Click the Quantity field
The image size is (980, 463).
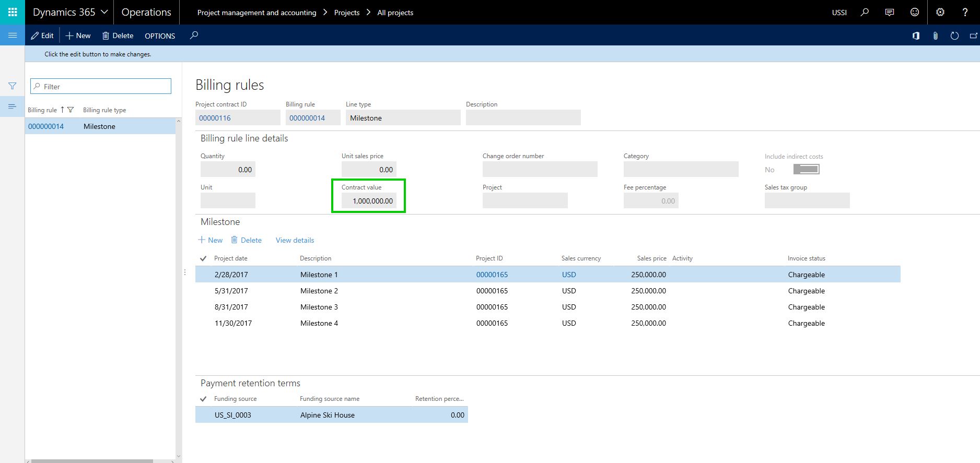click(x=228, y=169)
